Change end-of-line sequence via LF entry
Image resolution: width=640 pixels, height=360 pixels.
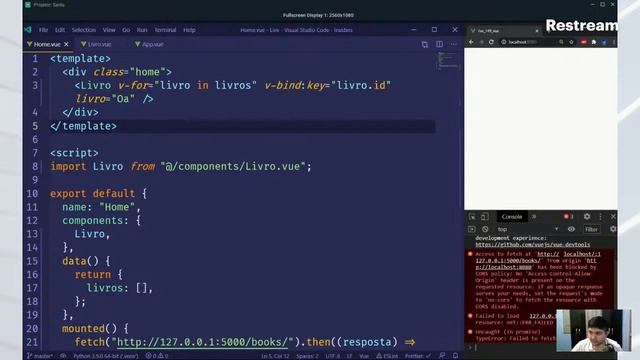(349, 356)
